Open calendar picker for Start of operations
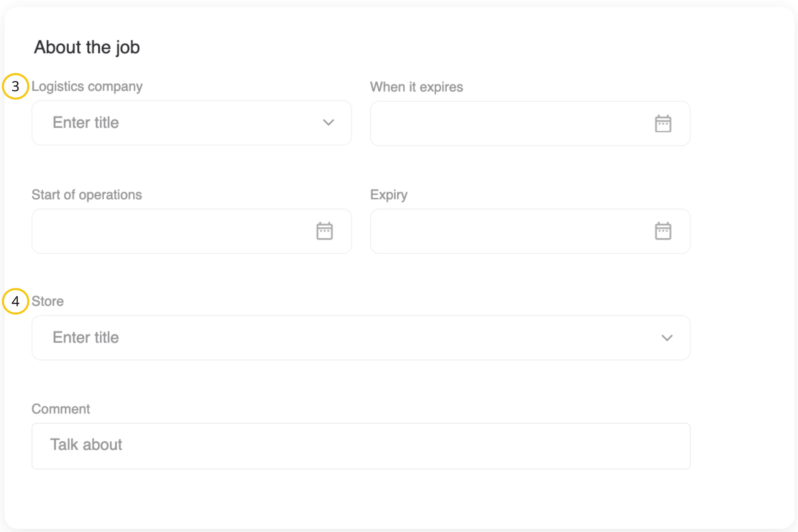The height and width of the screenshot is (532, 798). pyautogui.click(x=324, y=231)
